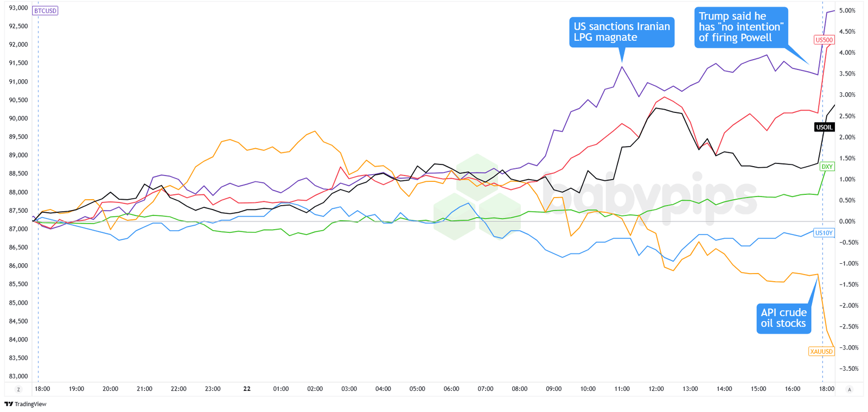Click the 06:00 time axis label

(451, 389)
